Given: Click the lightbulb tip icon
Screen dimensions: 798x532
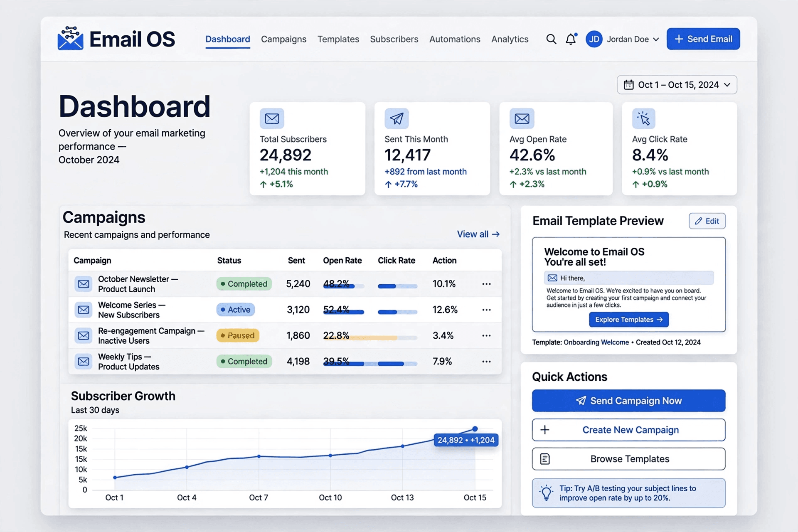Looking at the screenshot, I should pos(546,493).
